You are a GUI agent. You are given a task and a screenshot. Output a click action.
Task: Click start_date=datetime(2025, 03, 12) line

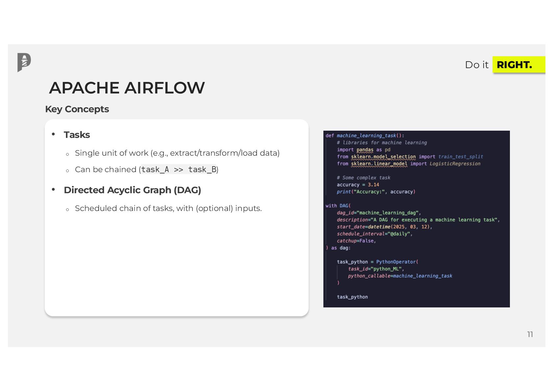[384, 227]
